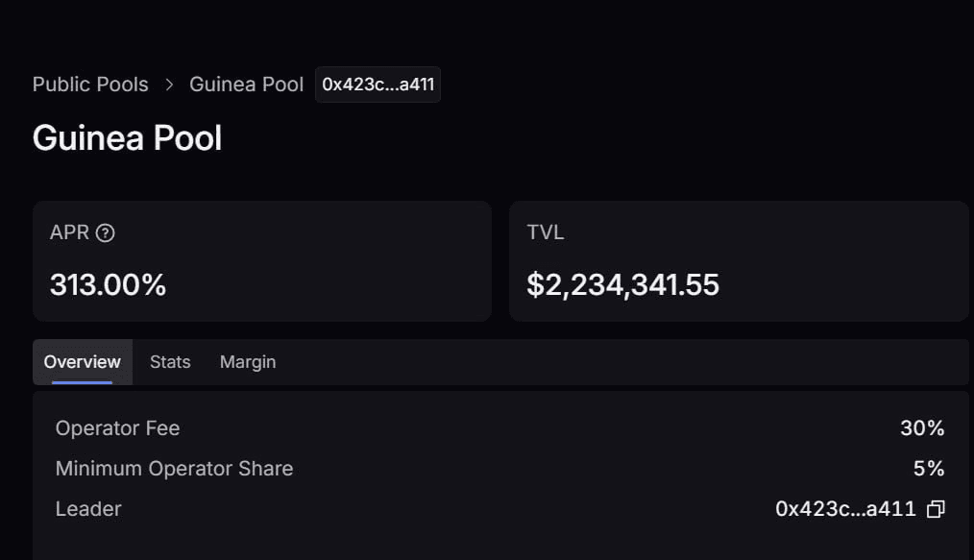Select the Guinea Pool breadcrumb link
Viewport: 974px width, 560px height.
(246, 85)
